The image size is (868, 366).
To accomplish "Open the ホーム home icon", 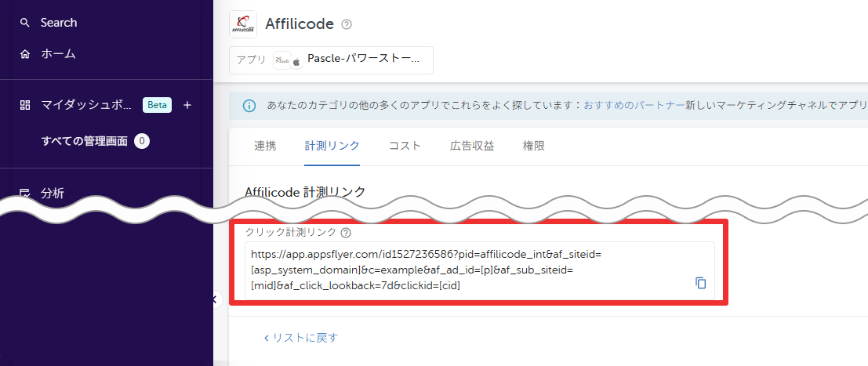I will click(24, 54).
